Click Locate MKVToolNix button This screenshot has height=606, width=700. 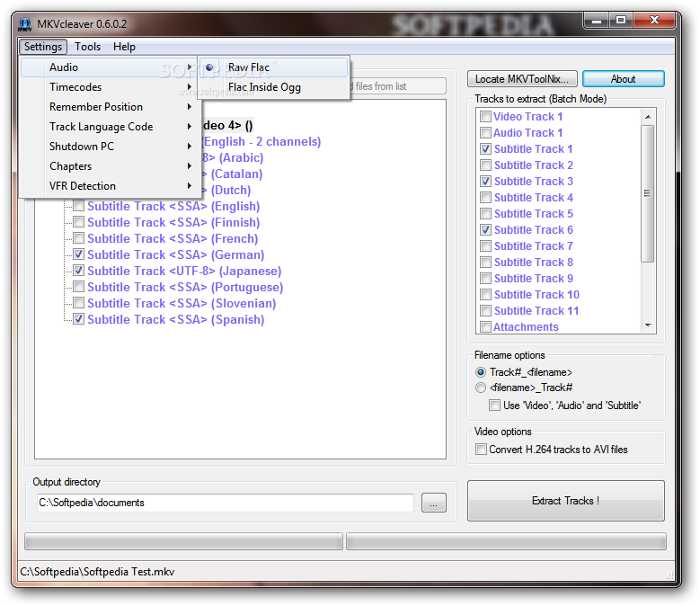coord(522,79)
